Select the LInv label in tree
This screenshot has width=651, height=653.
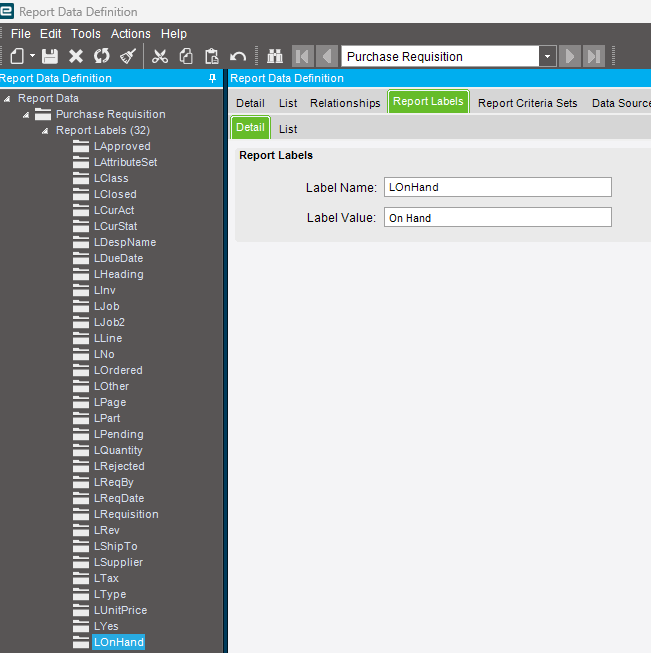tap(105, 290)
